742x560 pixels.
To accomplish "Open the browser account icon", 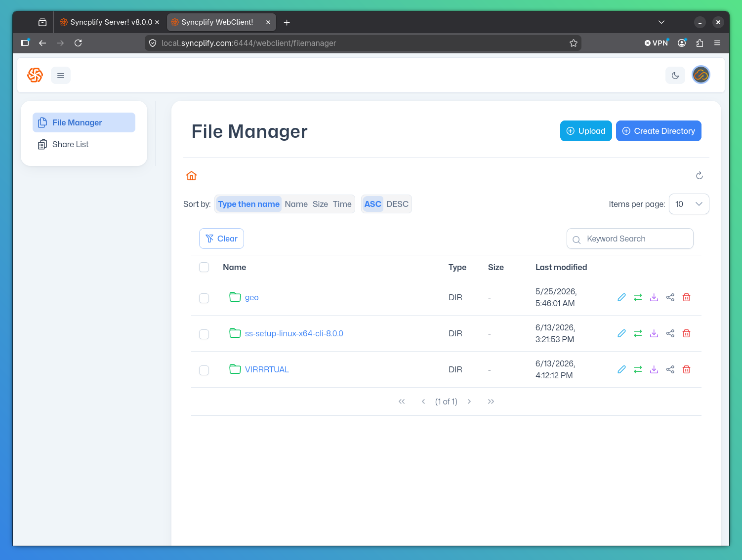I will (682, 43).
